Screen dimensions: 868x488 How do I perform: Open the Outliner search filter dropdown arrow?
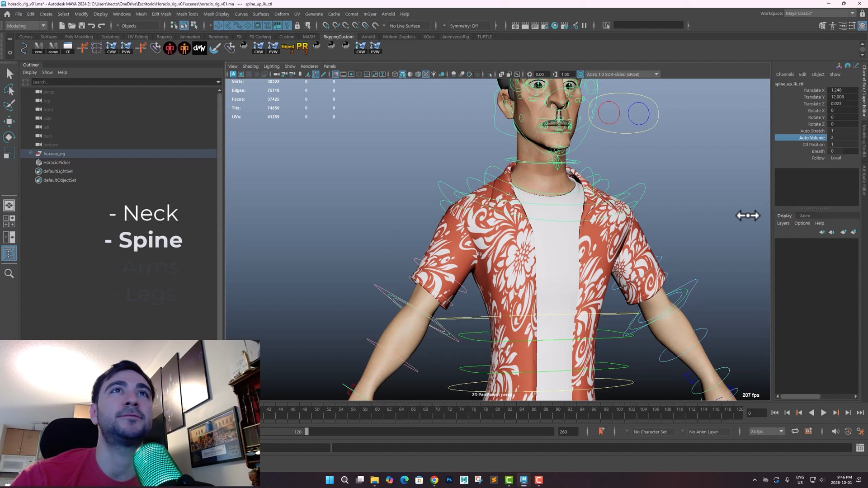[218, 82]
